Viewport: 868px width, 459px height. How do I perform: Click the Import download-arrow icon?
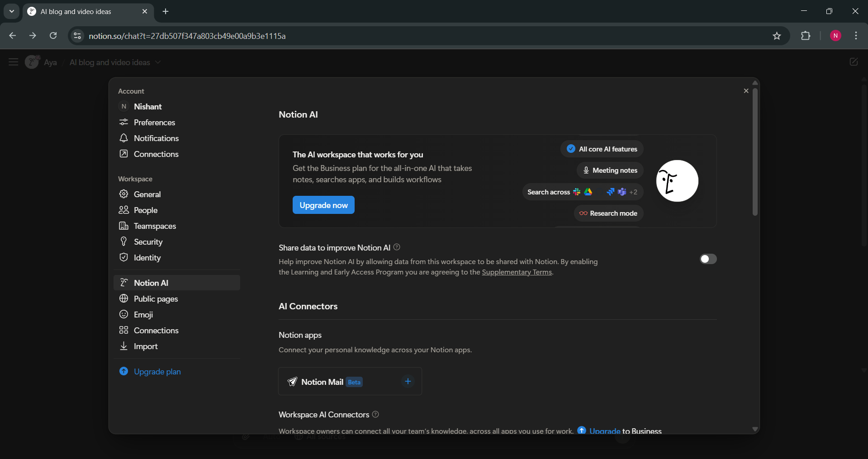pyautogui.click(x=123, y=346)
